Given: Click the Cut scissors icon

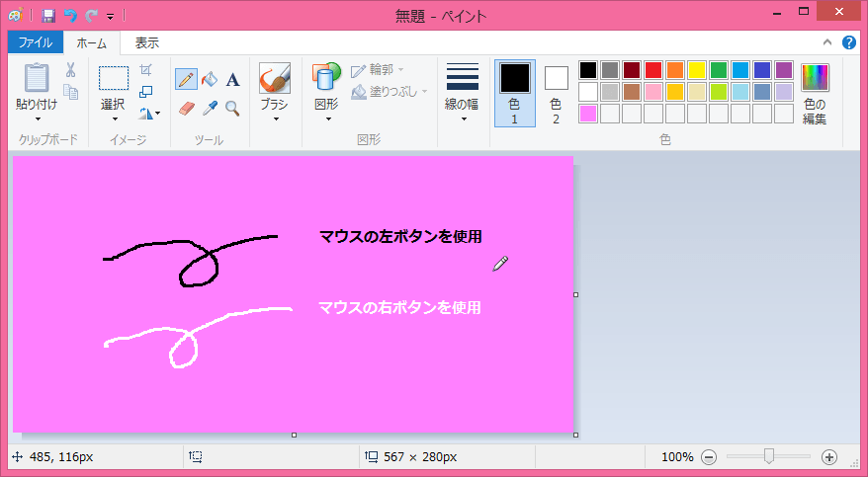Looking at the screenshot, I should coord(70,70).
